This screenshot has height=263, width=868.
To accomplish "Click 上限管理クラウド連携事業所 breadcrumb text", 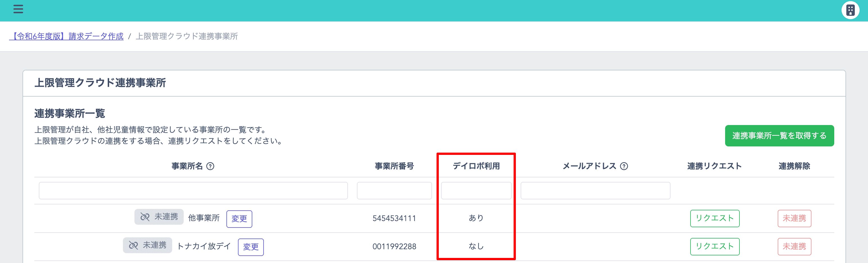I will point(187,36).
